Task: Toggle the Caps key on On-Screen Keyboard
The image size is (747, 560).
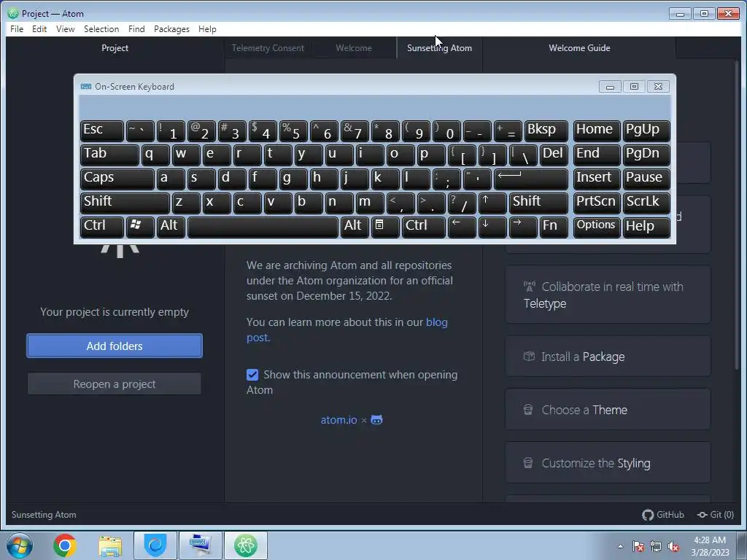Action: coord(117,179)
